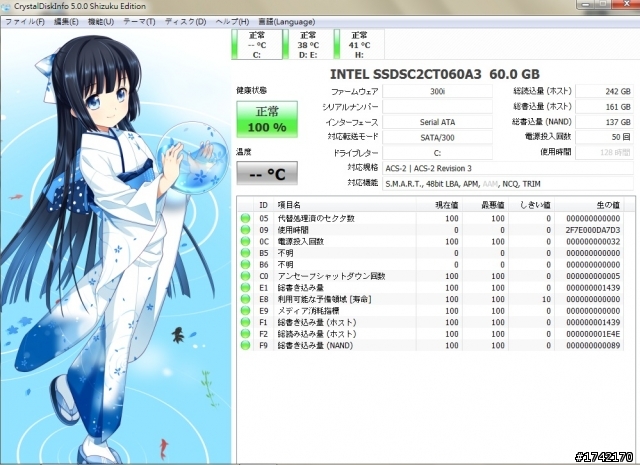Click the drive letter field showing C:

(x=437, y=153)
